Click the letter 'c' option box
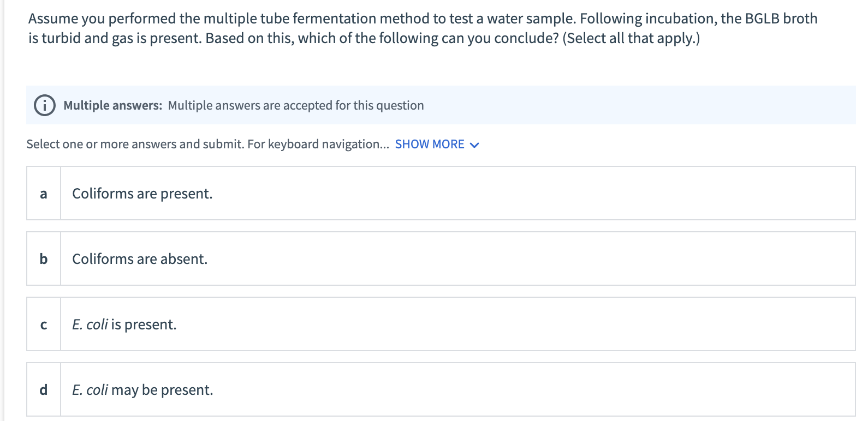 tap(44, 324)
